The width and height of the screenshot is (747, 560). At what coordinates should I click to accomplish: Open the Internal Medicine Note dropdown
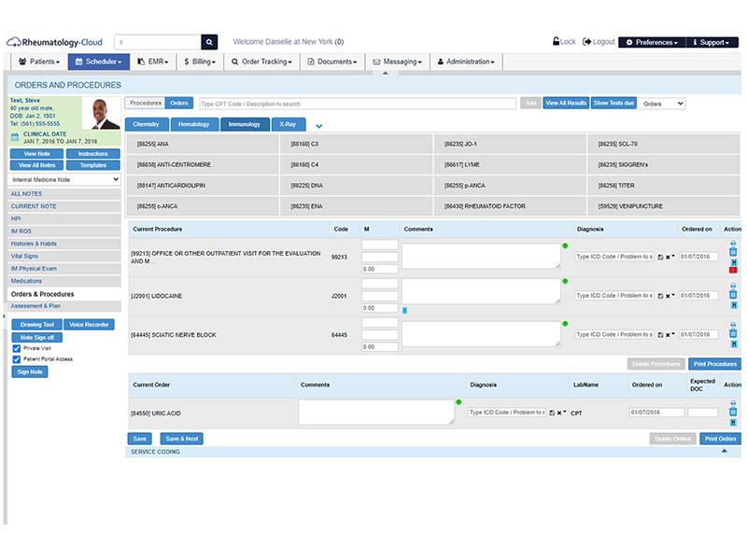tap(64, 179)
